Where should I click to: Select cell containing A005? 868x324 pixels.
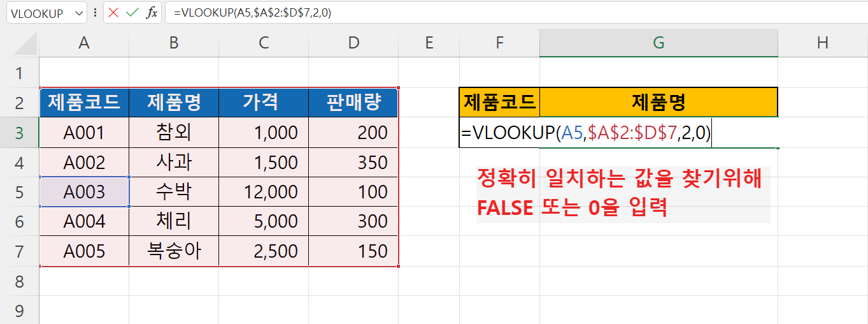[x=84, y=251]
